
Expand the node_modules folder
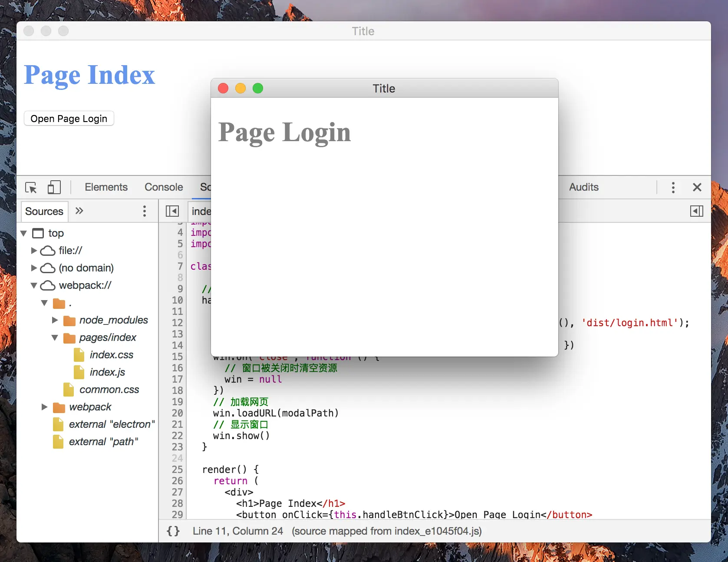coord(55,320)
